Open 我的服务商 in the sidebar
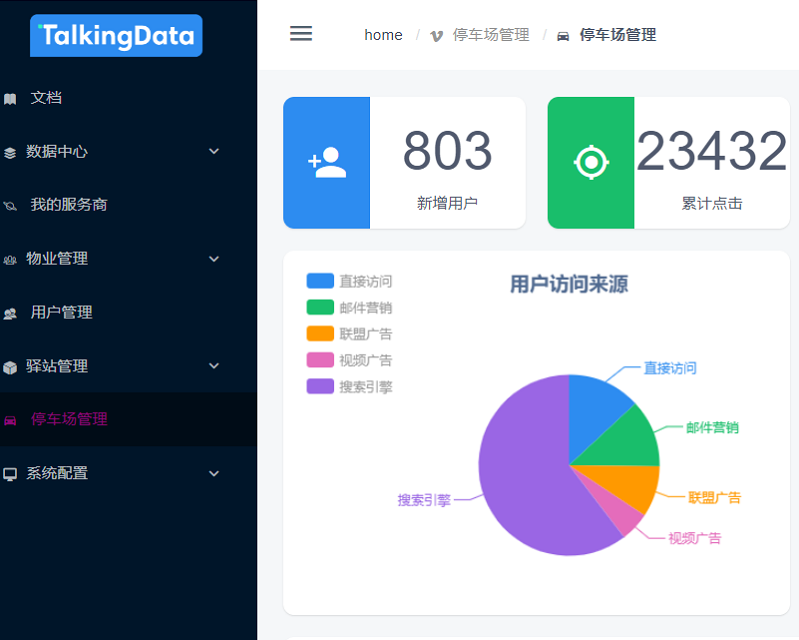799x640 pixels. [69, 205]
